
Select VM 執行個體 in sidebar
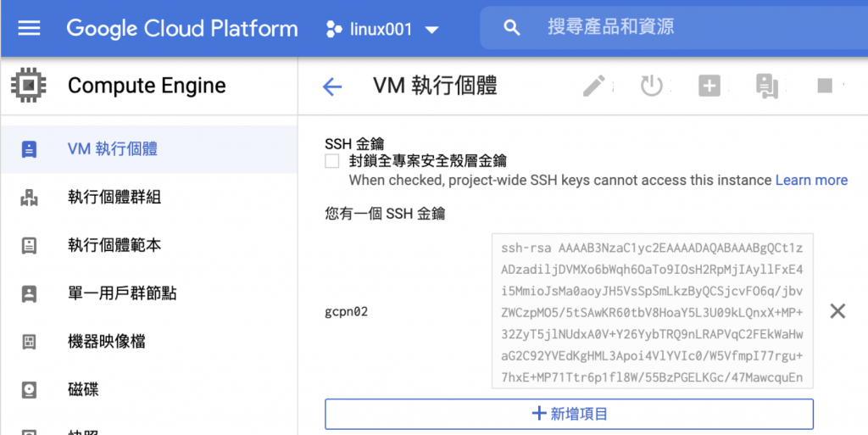click(x=149, y=149)
